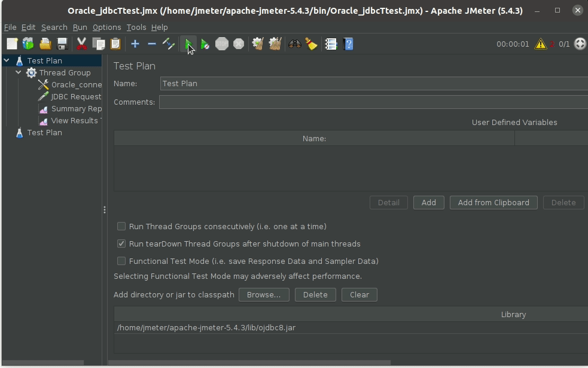Click the Clear classpath button
The height and width of the screenshot is (368, 588).
coord(359,295)
